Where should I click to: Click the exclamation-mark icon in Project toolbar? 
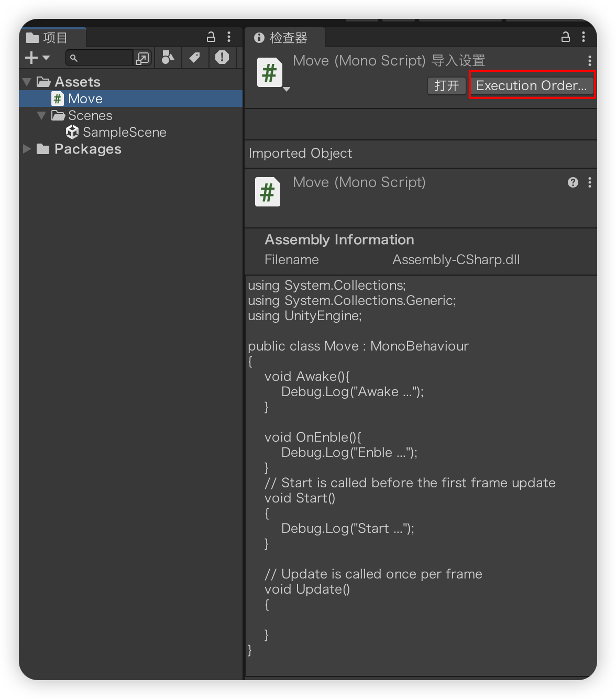[222, 58]
